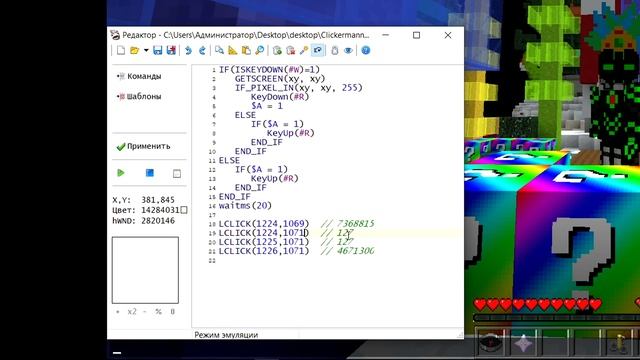Viewport: 640px width, 360px height.
Task: Click second Minecraft hotbar slot with star
Action: pyautogui.click(x=523, y=342)
